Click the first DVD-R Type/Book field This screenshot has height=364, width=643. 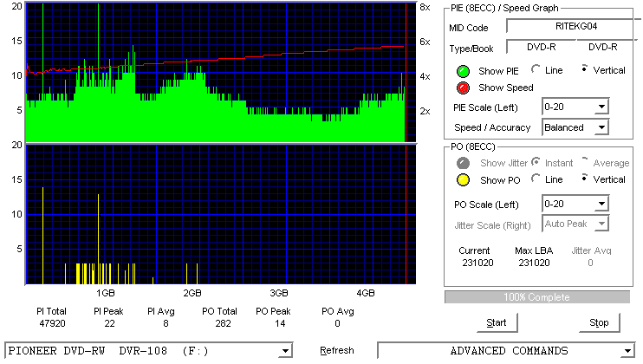pos(542,47)
